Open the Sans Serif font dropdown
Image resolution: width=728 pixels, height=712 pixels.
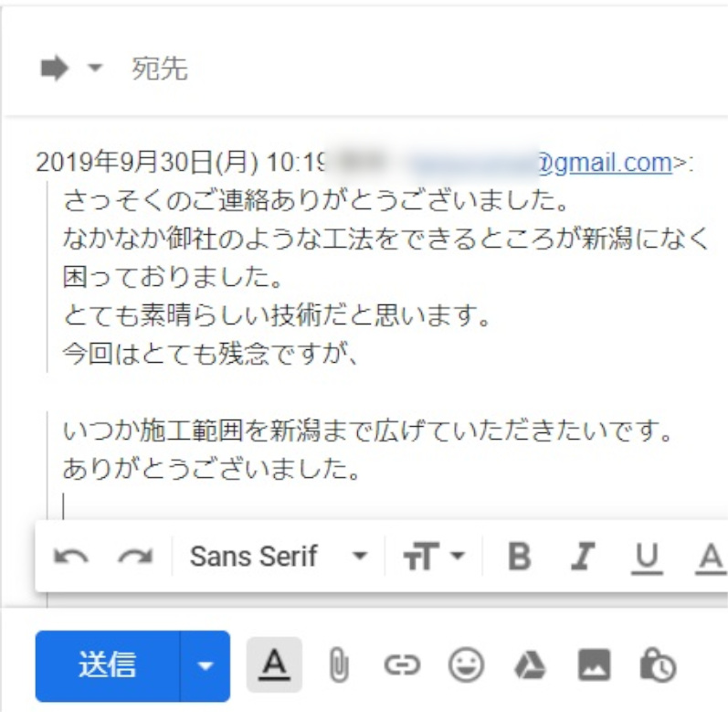(x=279, y=556)
